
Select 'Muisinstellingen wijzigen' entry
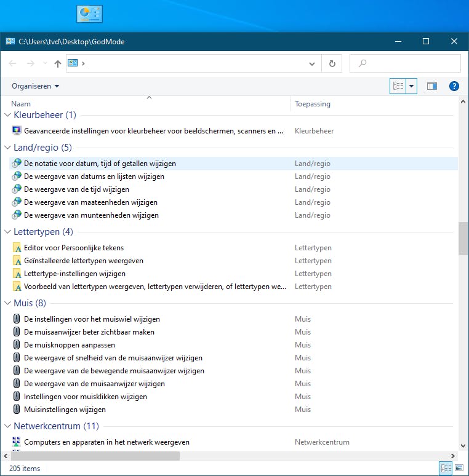[65, 410]
